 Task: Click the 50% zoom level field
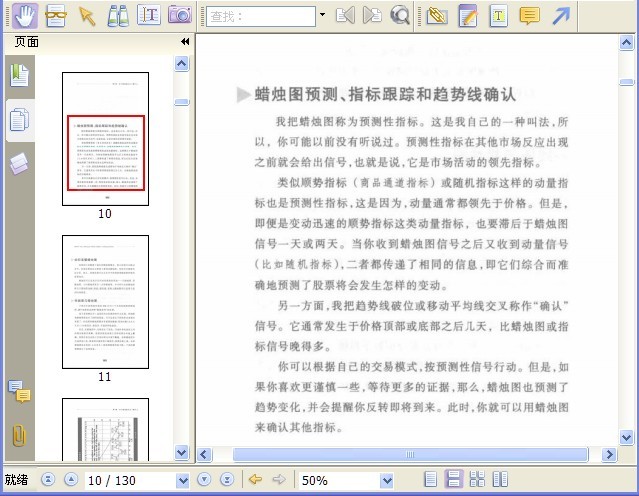point(339,481)
